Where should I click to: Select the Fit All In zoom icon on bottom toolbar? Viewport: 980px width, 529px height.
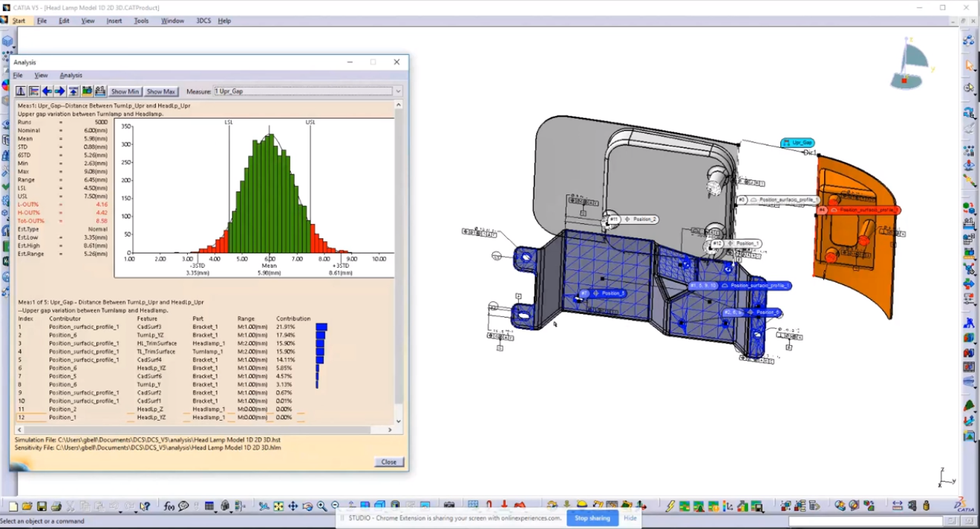(278, 505)
